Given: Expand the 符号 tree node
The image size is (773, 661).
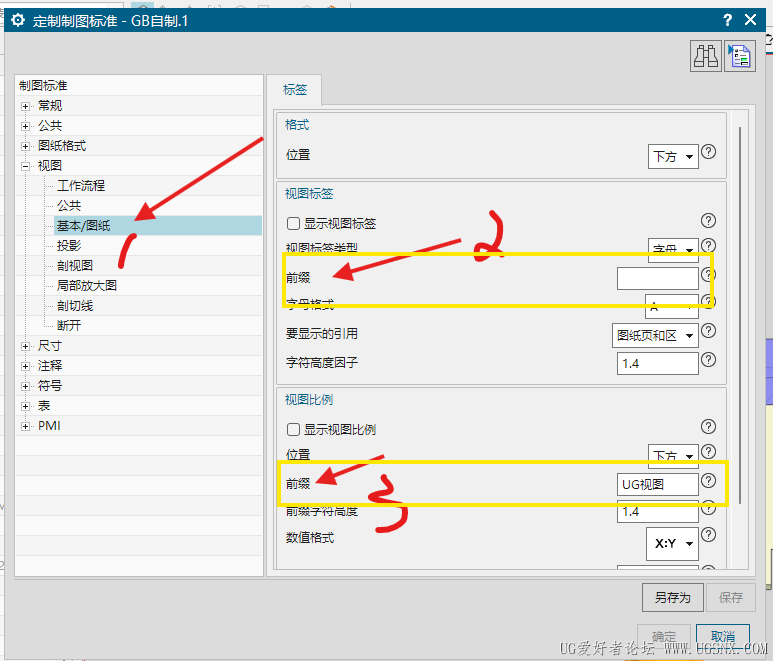Looking at the screenshot, I should pos(25,386).
